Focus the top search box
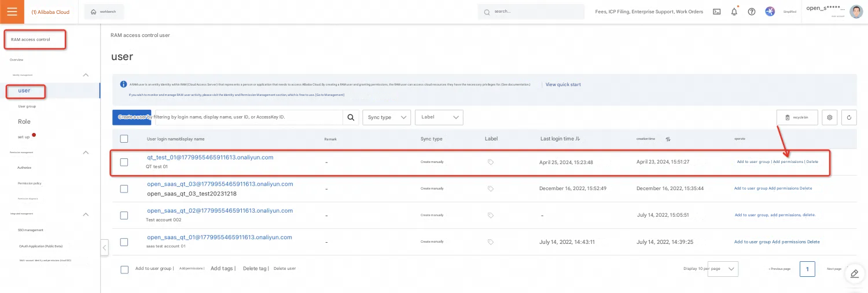This screenshot has height=293, width=868. tap(531, 12)
